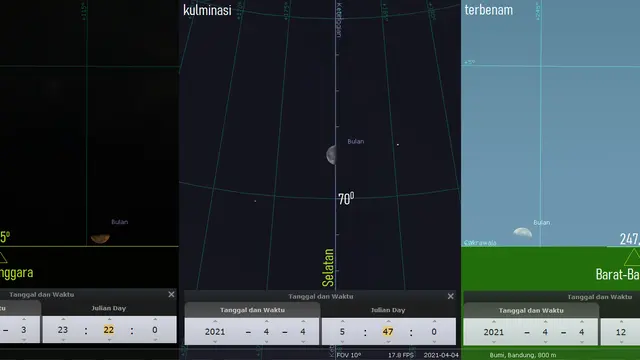Increase day in terbenam panel date dialog
This screenshot has width=640, height=360.
pos(582,322)
